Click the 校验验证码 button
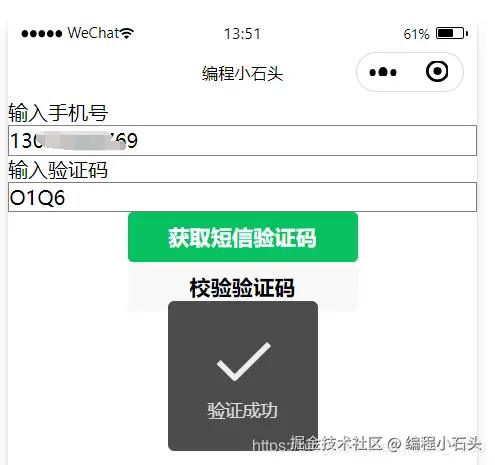Screen dimensions: 495x465 click(243, 287)
